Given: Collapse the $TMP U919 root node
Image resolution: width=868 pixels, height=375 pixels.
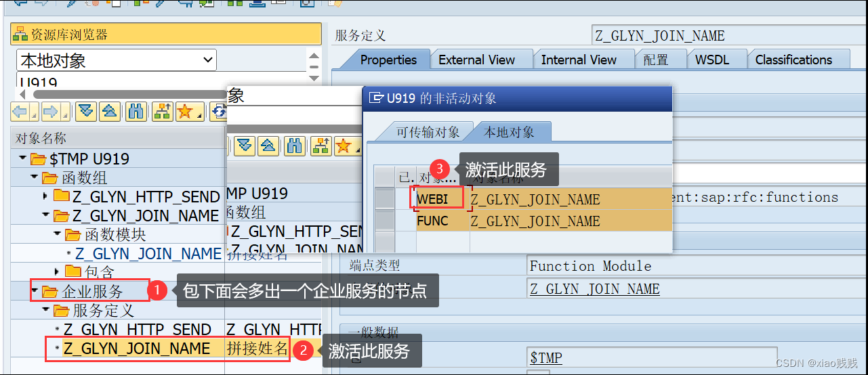Looking at the screenshot, I should pos(23,159).
